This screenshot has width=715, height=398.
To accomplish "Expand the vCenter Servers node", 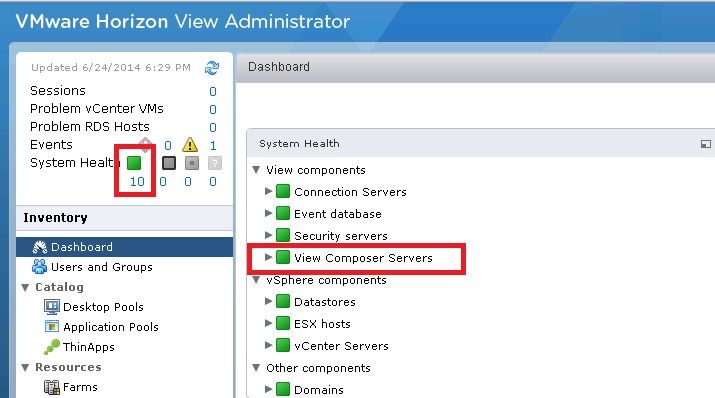I will pos(269,345).
